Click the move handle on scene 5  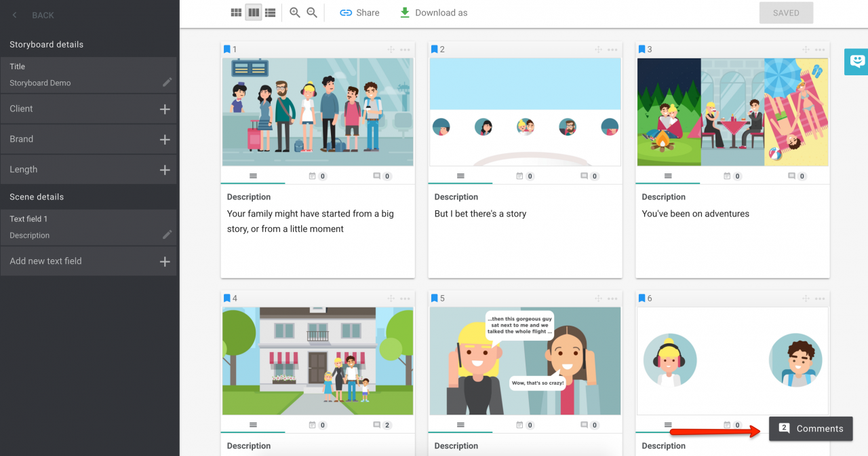tap(598, 299)
